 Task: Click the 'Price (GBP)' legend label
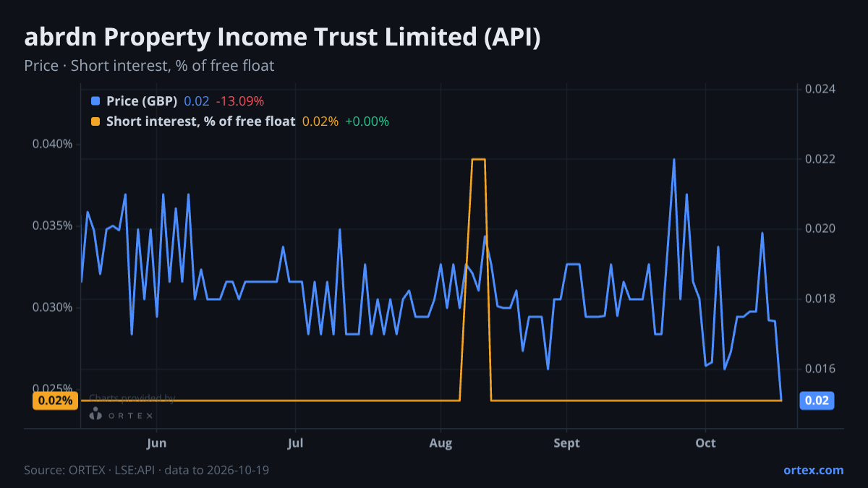[x=141, y=101]
